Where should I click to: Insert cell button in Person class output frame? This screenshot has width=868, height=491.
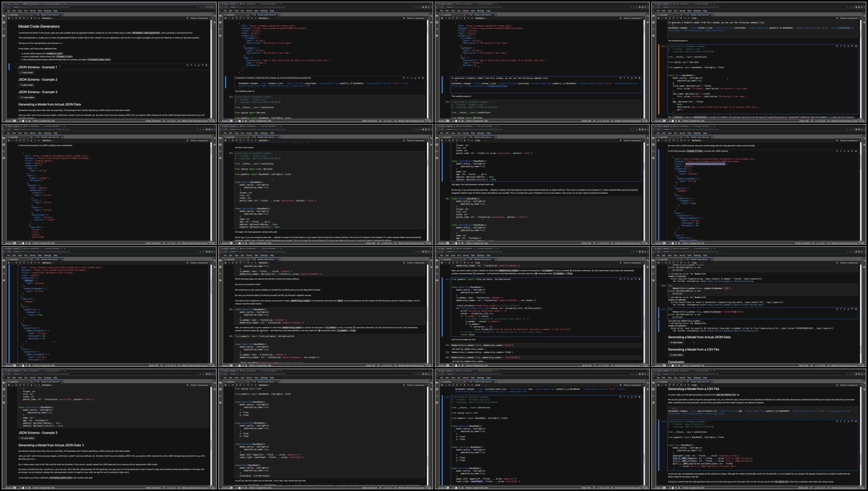[x=662, y=18]
